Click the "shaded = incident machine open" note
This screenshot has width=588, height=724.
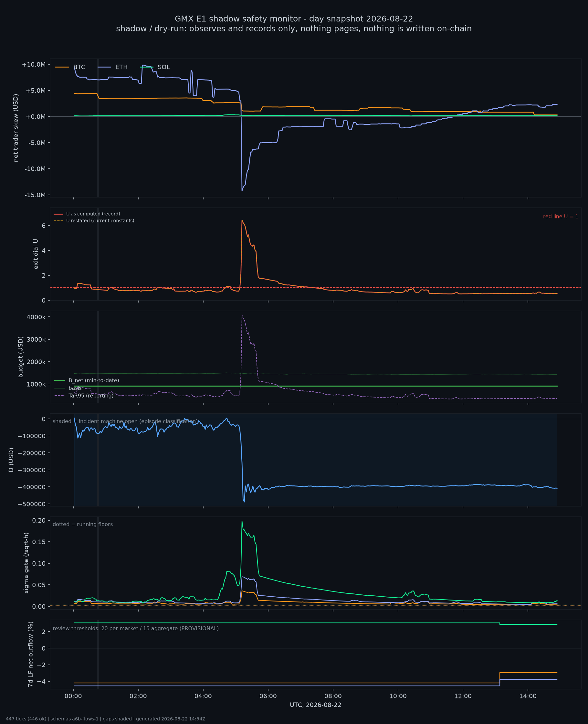click(125, 421)
